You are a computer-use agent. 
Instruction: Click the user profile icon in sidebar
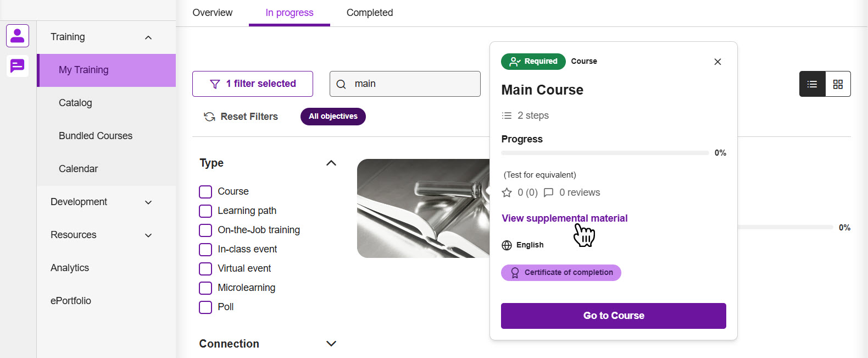[18, 36]
